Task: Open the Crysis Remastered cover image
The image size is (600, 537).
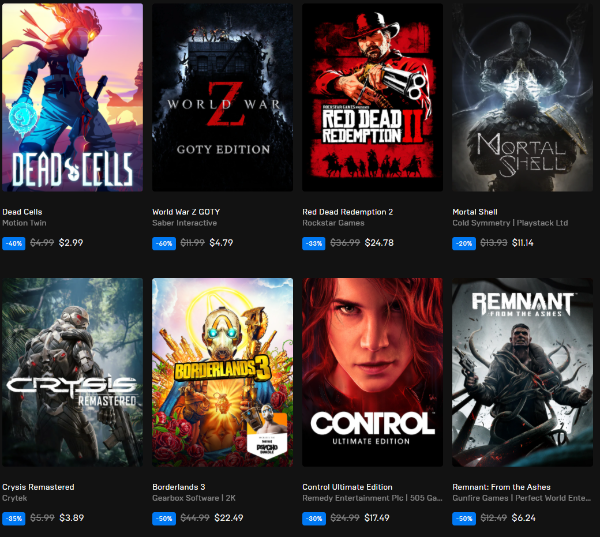Action: [x=72, y=372]
